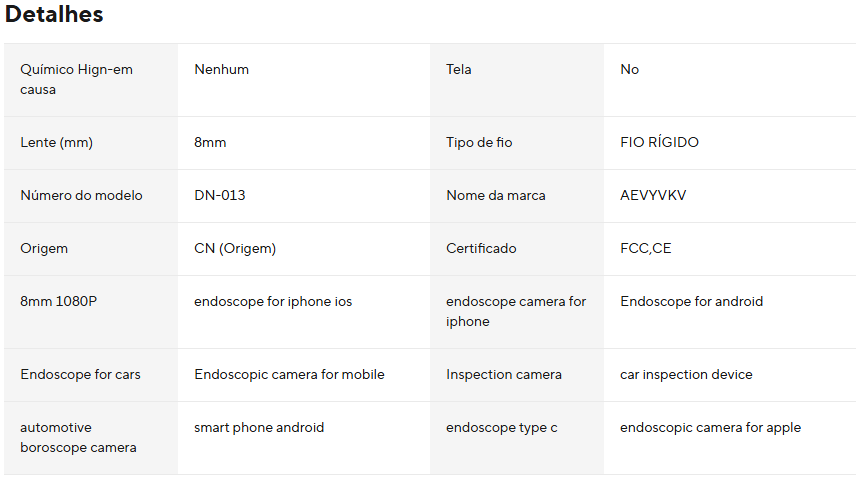Select the 'Químico Hign-em causa' label cell
The height and width of the screenshot is (480, 857).
pos(76,79)
